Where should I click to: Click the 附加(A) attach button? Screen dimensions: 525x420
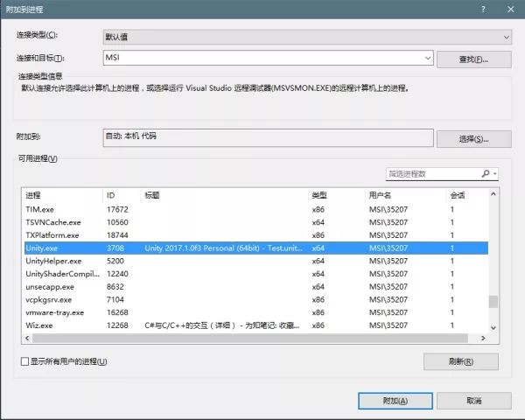(x=395, y=401)
